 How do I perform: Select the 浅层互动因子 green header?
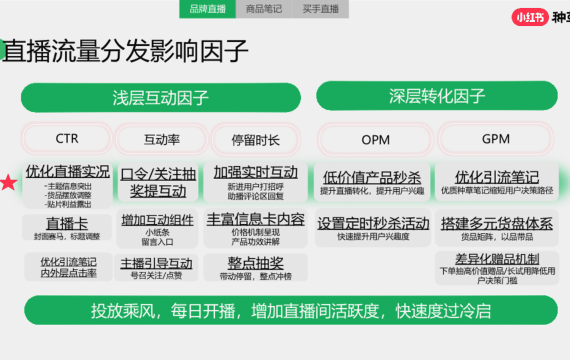pos(161,97)
